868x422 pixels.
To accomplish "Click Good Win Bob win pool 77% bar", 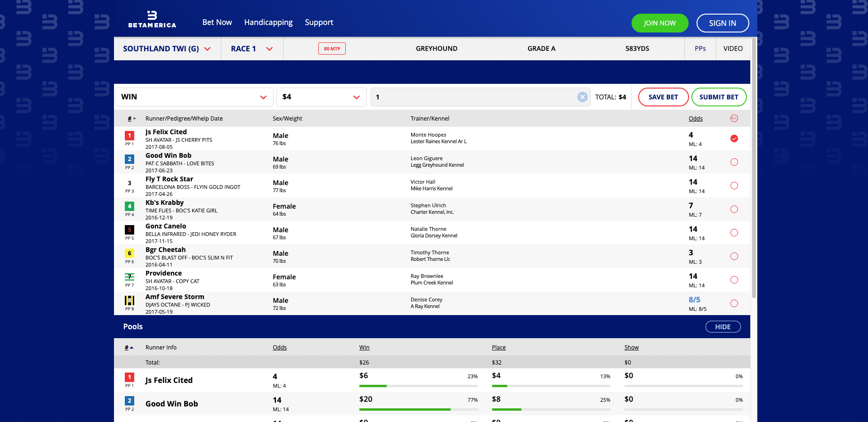I will click(x=419, y=409).
